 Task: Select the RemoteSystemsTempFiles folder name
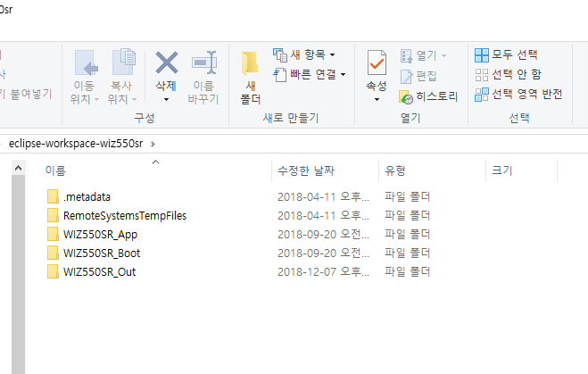pyautogui.click(x=125, y=216)
